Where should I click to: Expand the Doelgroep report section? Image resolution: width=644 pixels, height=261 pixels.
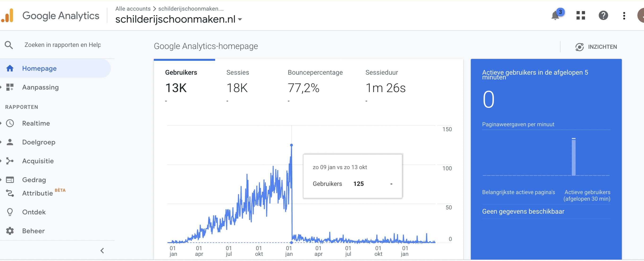(1, 142)
